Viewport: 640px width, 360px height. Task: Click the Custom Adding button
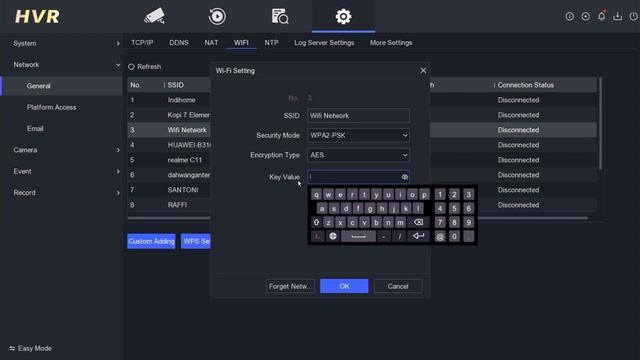[151, 241]
